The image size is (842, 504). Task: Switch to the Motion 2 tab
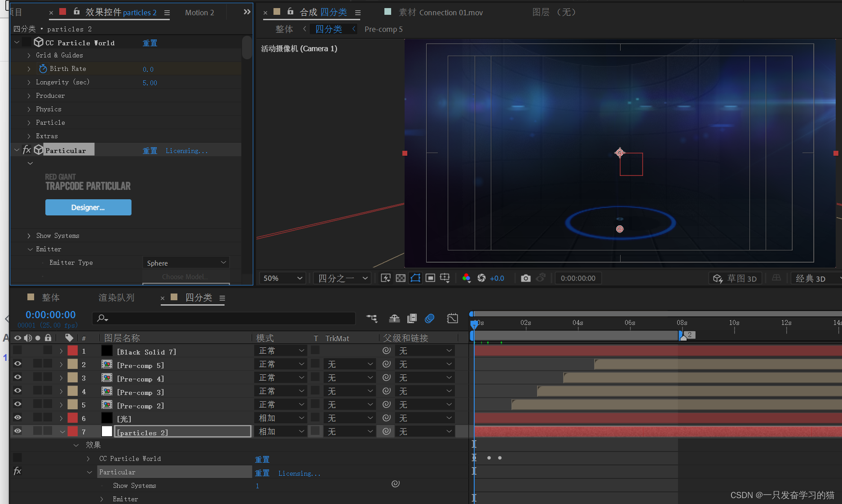[199, 13]
